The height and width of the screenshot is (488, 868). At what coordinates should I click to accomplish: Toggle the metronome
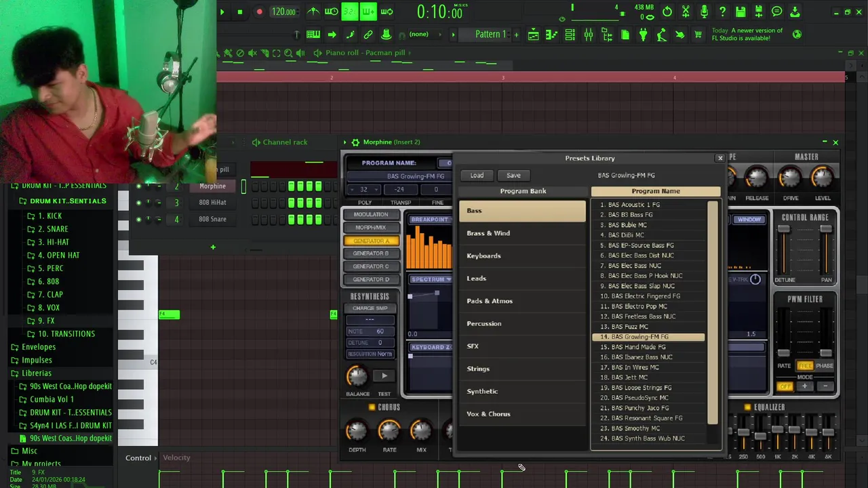[x=313, y=12]
